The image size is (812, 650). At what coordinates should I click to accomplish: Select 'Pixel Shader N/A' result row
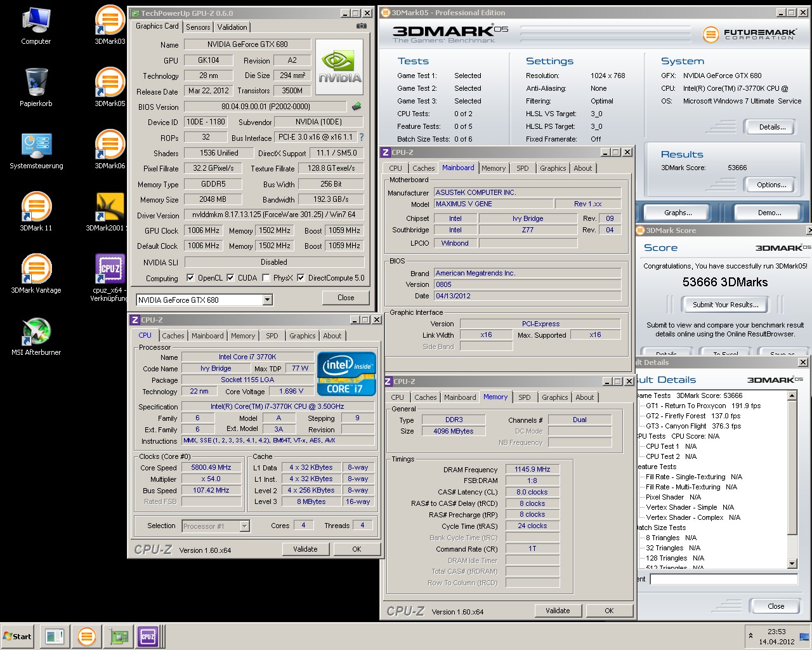(x=673, y=497)
